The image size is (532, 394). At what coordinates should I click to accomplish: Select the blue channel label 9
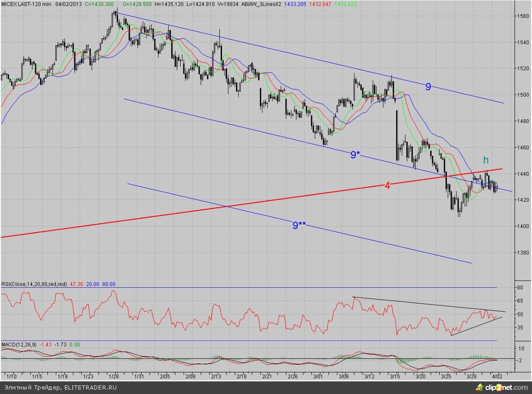click(428, 87)
